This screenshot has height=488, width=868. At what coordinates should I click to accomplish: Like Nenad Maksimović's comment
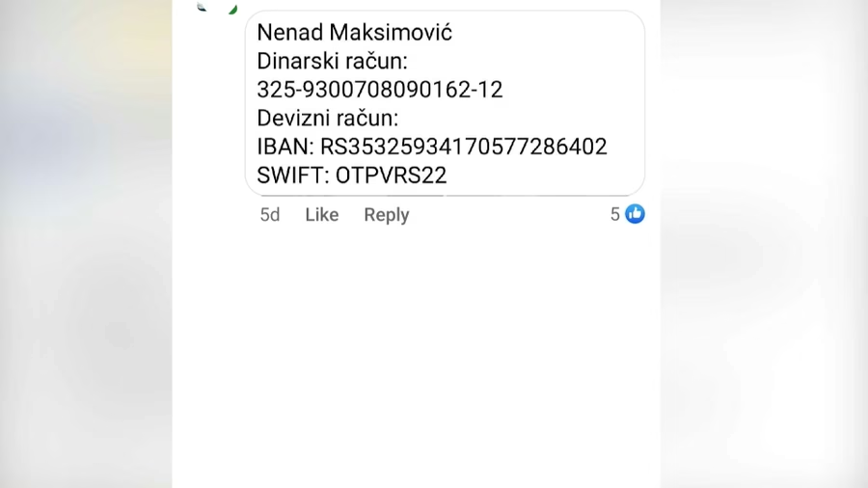[321, 215]
